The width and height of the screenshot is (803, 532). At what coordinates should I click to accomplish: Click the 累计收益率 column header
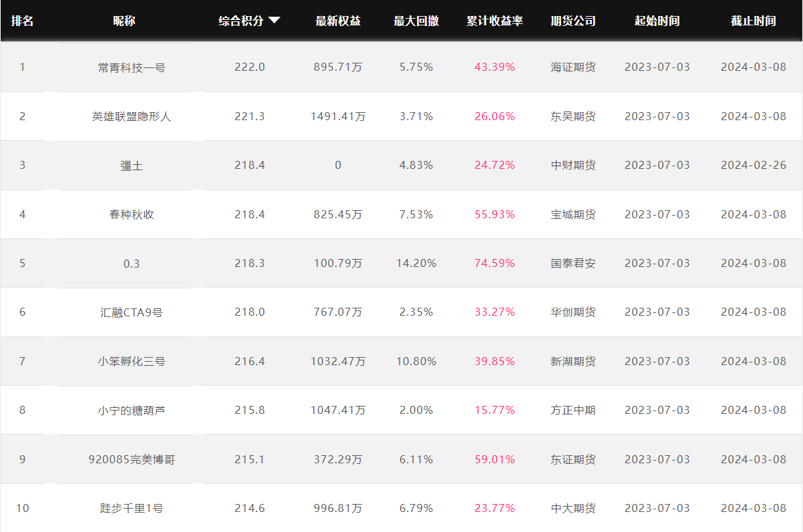(x=494, y=21)
